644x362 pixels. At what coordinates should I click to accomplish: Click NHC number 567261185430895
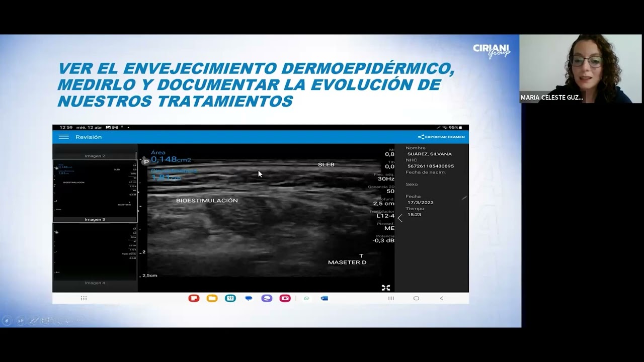pos(431,166)
